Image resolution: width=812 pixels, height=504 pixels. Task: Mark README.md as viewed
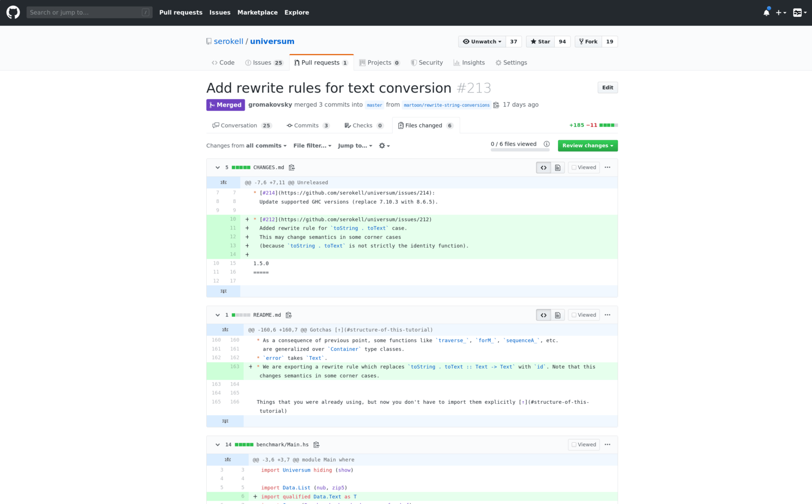coord(584,315)
